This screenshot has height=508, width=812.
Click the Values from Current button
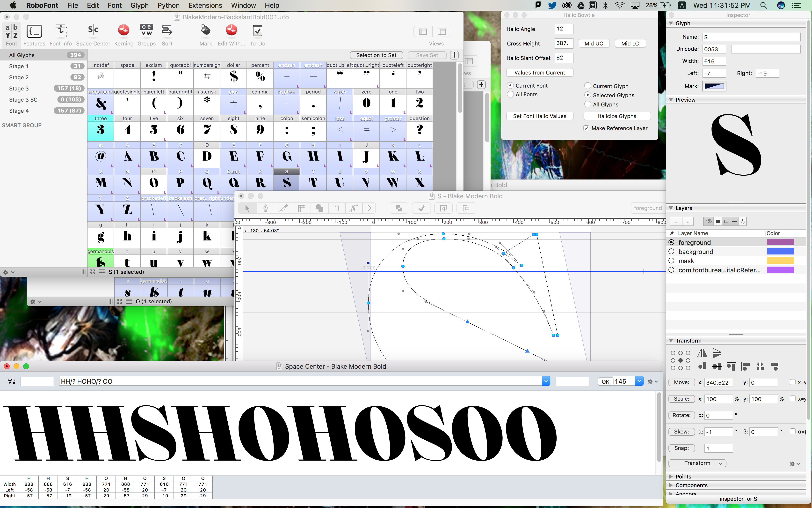[x=540, y=73]
